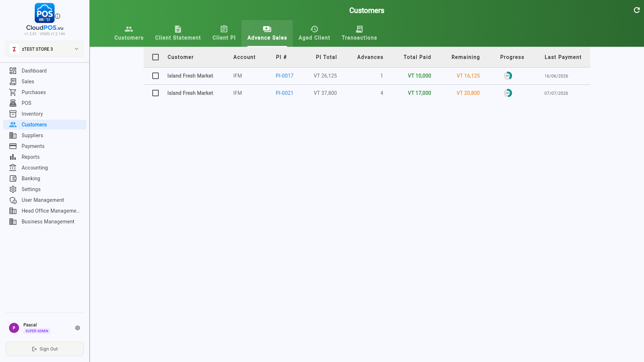Switch to the Client Statement tab
Screen dimensions: 644x362
point(178,33)
